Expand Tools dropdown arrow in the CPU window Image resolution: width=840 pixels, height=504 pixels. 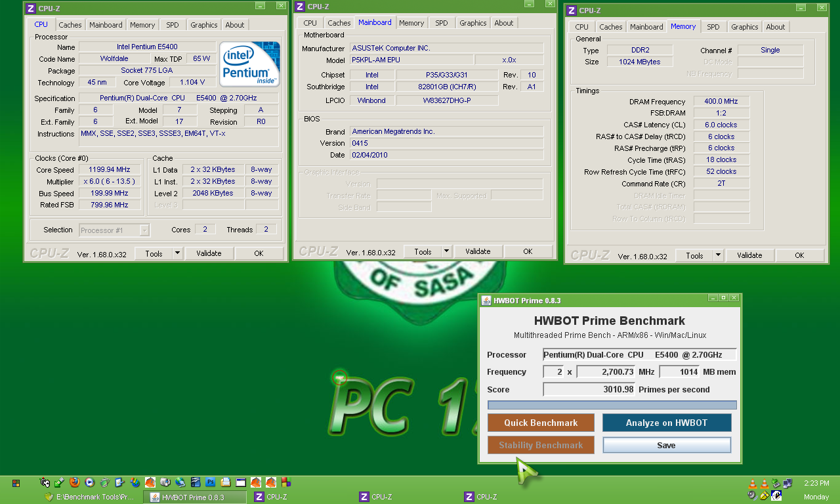(177, 253)
